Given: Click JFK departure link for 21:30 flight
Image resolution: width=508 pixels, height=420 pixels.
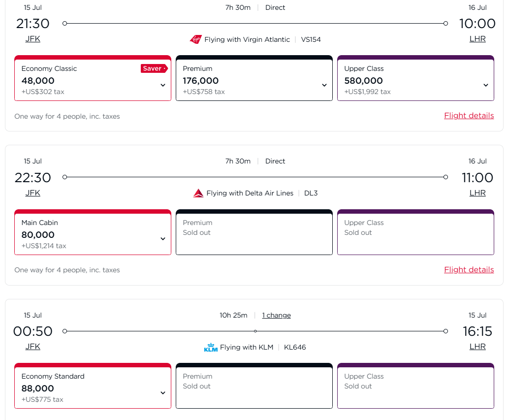Looking at the screenshot, I should pyautogui.click(x=33, y=39).
